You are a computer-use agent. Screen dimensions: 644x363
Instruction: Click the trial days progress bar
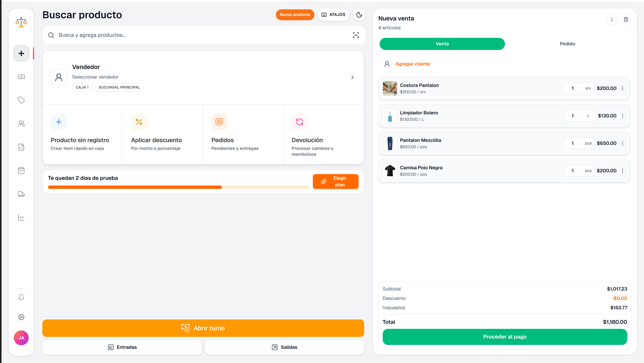[178, 187]
